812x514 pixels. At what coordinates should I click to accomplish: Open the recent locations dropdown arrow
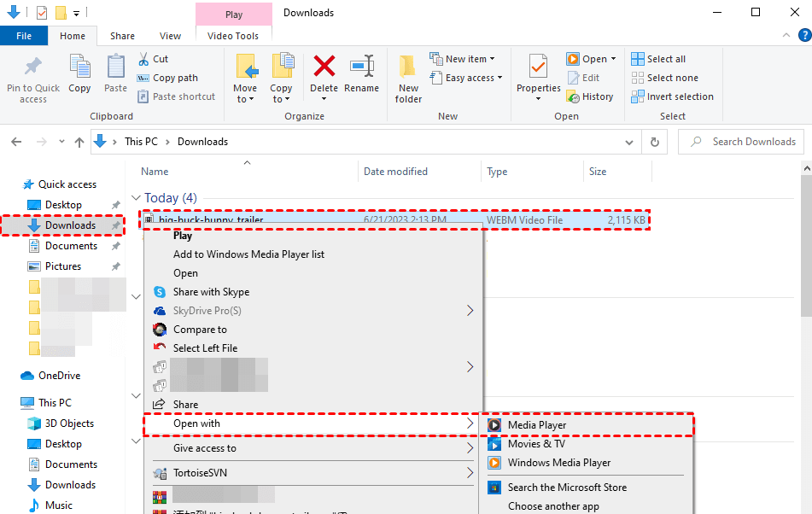click(x=61, y=142)
